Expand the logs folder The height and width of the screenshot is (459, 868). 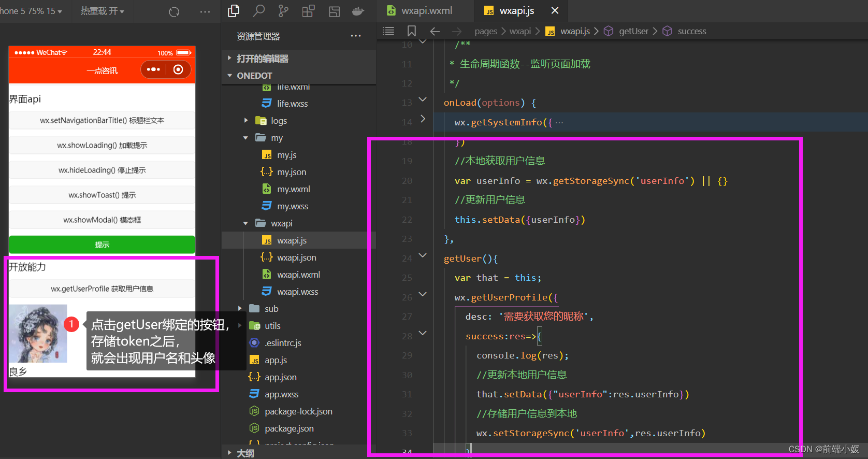(246, 120)
